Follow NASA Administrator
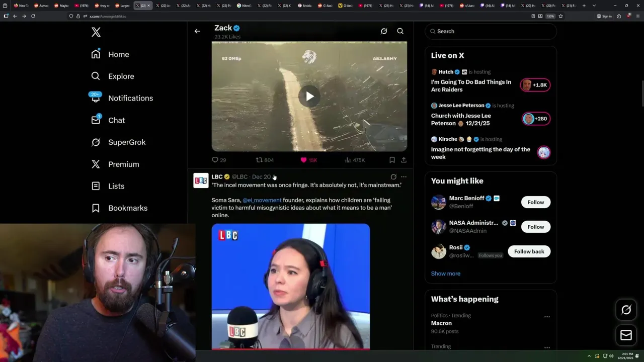The width and height of the screenshot is (644, 362). 536,227
